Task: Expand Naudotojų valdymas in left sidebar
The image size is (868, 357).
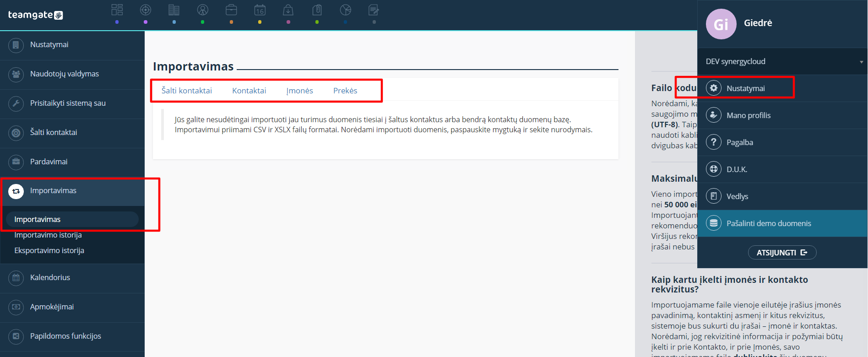Action: click(72, 74)
